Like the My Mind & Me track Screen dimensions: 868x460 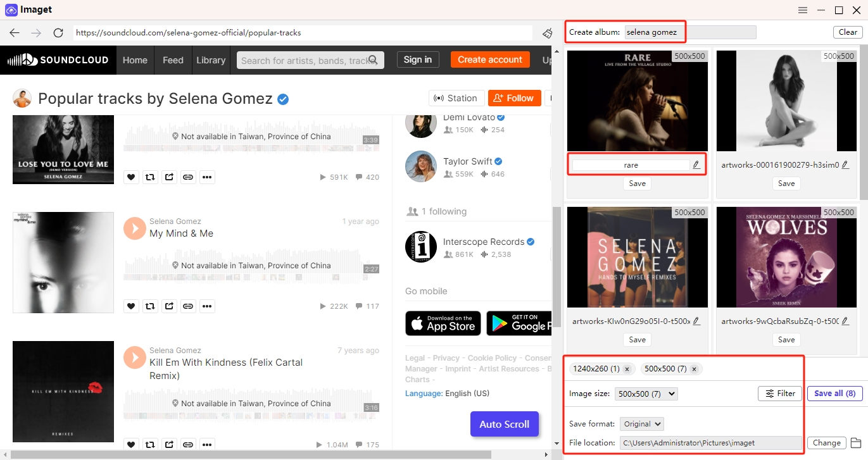(131, 306)
